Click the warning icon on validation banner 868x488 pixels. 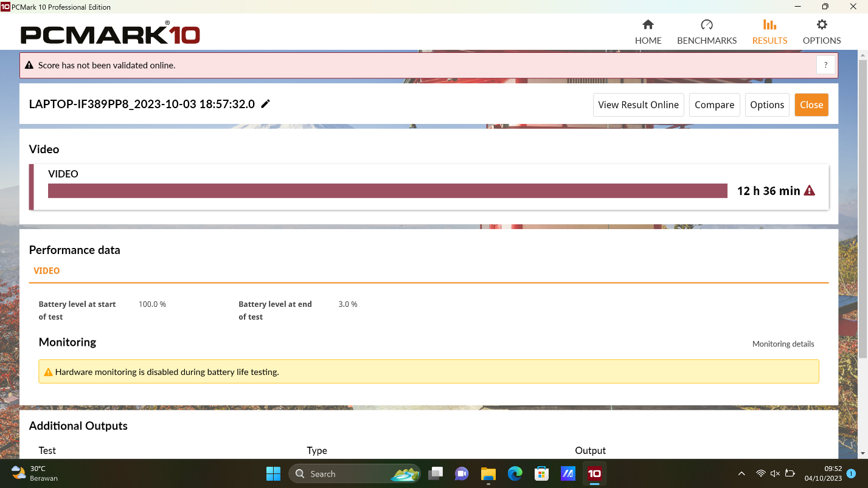[29, 65]
